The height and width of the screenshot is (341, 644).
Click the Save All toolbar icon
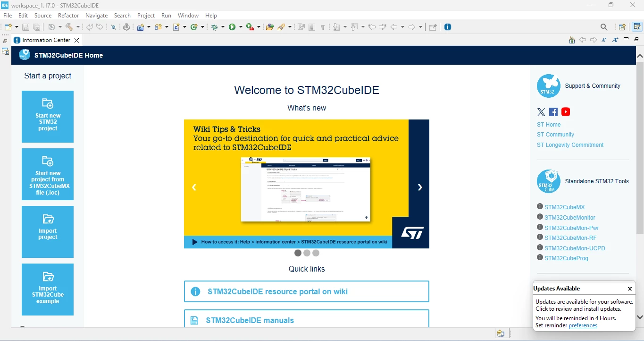(36, 27)
